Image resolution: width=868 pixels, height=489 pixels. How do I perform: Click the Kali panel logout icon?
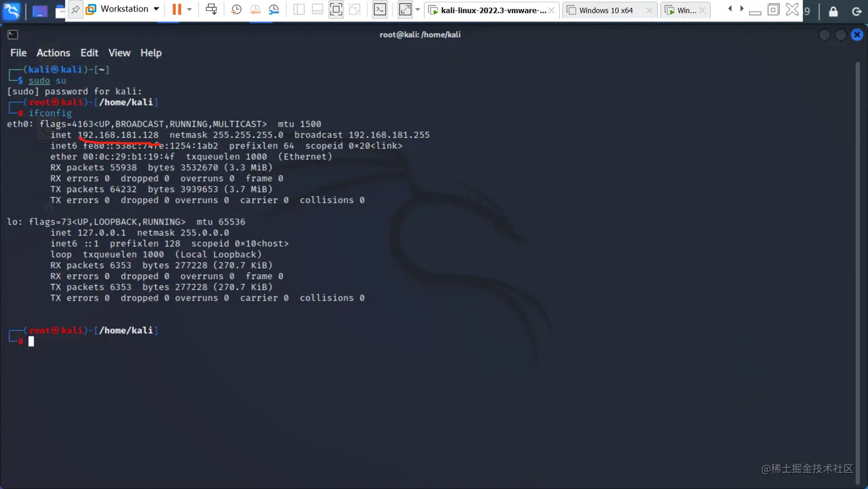[857, 11]
